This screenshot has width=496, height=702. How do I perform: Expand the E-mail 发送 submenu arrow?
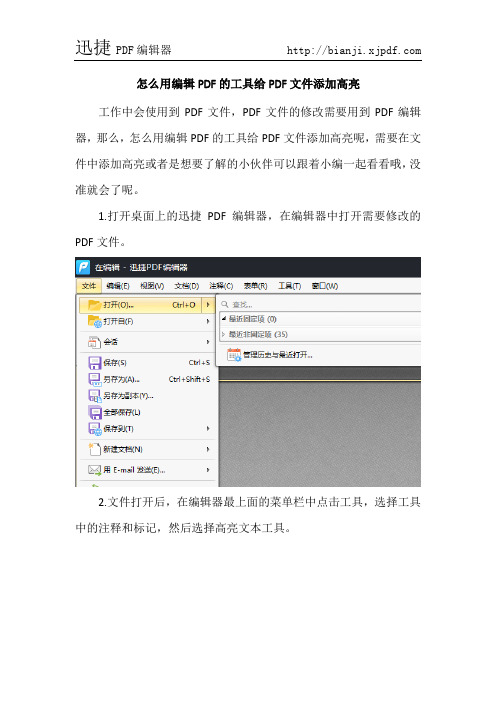[x=208, y=470]
